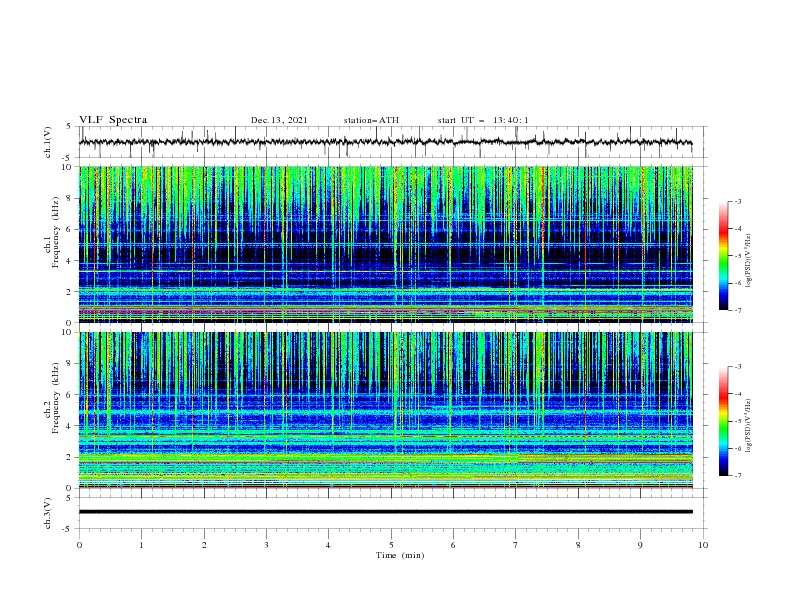The width and height of the screenshot is (792, 612).
Task: Click the log(PSD) label beside ch.2 color bar
Action: tap(749, 425)
